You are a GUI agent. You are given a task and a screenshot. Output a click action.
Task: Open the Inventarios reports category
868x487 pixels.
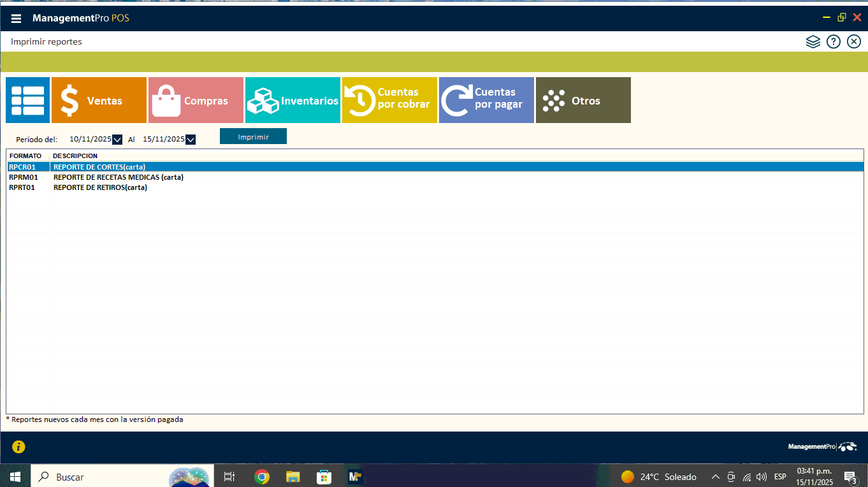[x=293, y=100]
